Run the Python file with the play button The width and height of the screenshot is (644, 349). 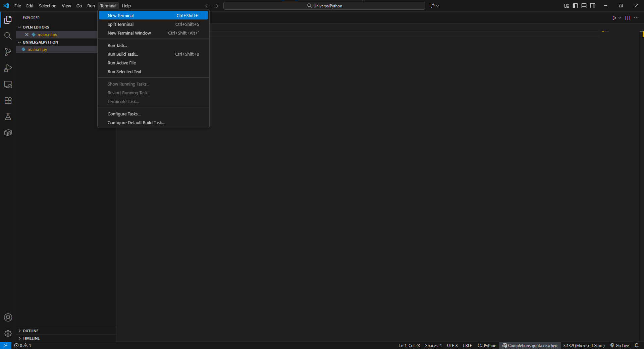(614, 18)
